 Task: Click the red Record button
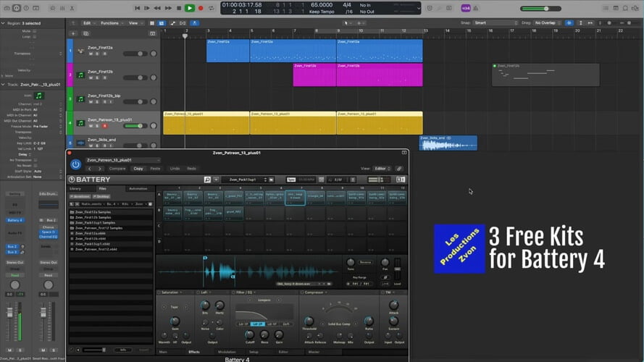coord(201,8)
